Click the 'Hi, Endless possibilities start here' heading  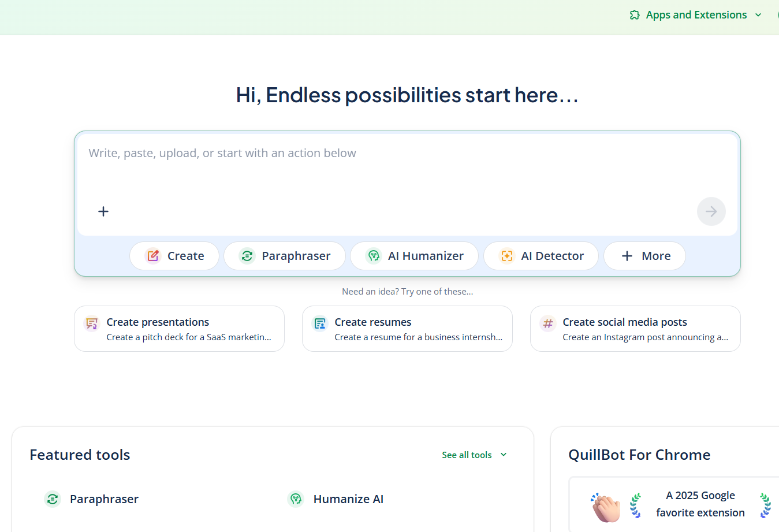(x=407, y=95)
